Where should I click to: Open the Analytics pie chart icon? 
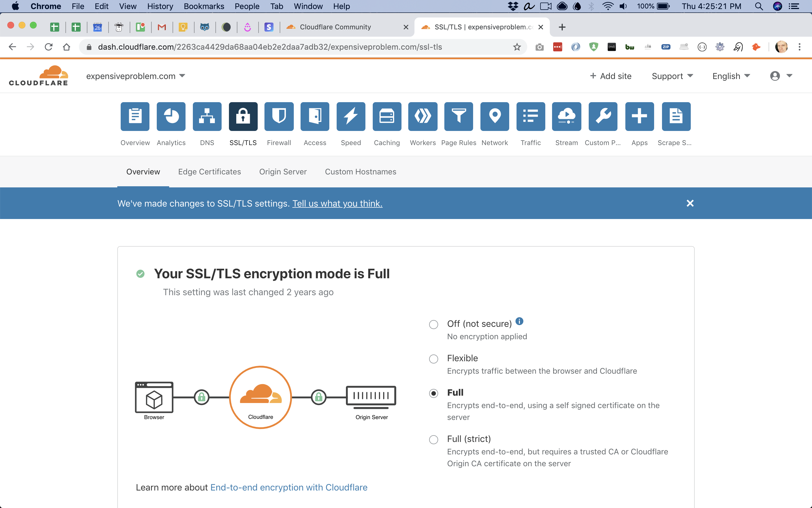tap(171, 116)
